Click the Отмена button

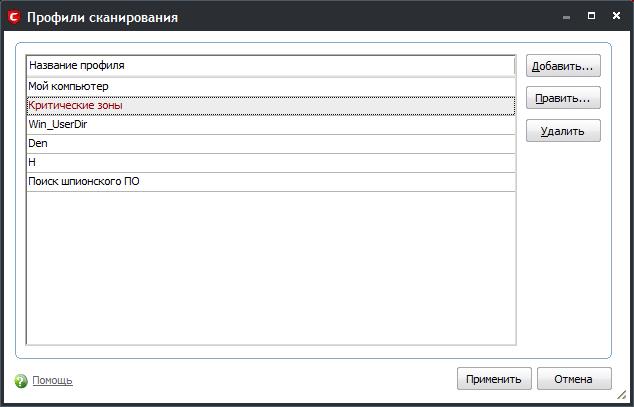[x=573, y=379]
